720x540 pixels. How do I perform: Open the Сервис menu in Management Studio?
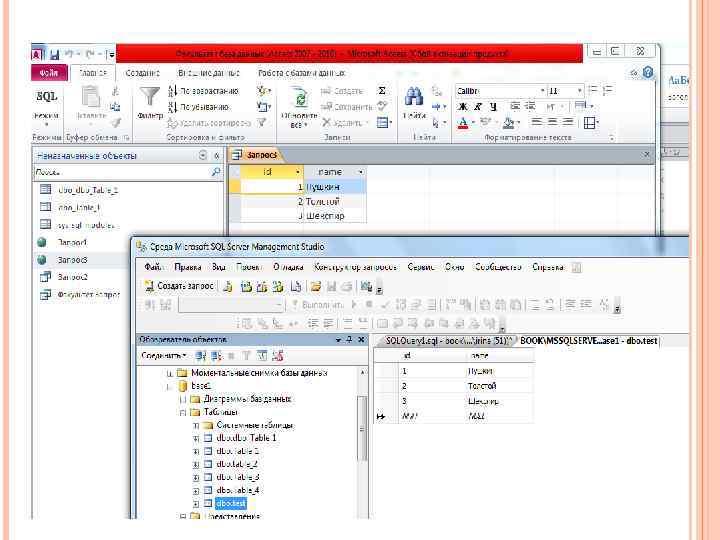point(421,267)
